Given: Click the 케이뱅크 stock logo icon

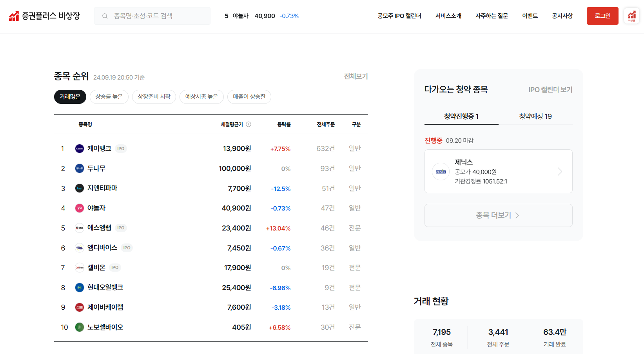Looking at the screenshot, I should (x=79, y=148).
